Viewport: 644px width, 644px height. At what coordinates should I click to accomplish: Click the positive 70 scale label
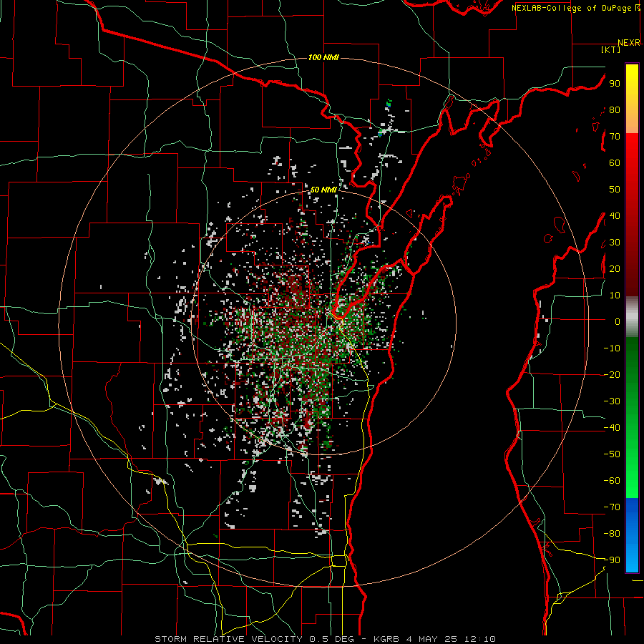click(x=615, y=137)
